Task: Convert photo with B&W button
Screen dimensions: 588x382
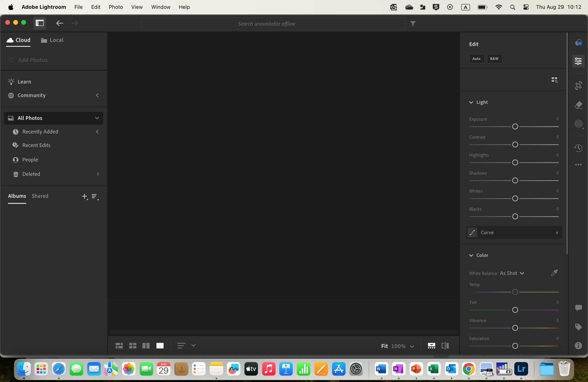Action: coord(494,59)
